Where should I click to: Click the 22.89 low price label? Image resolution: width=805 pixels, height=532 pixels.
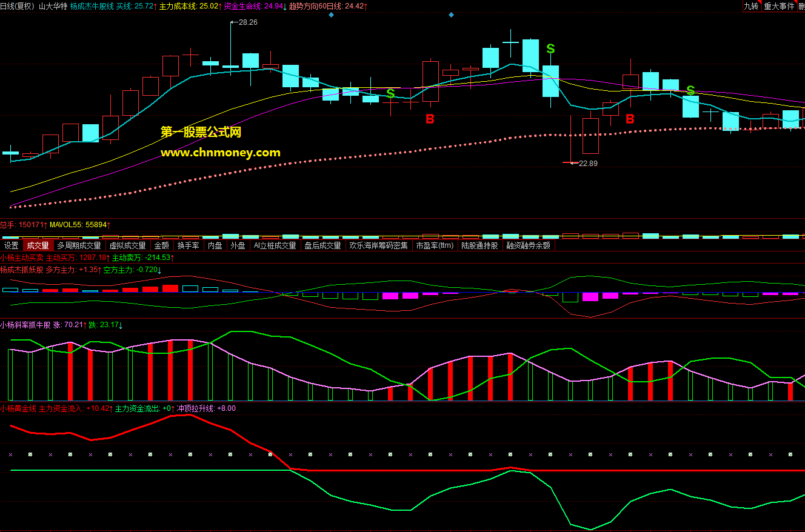coord(588,163)
